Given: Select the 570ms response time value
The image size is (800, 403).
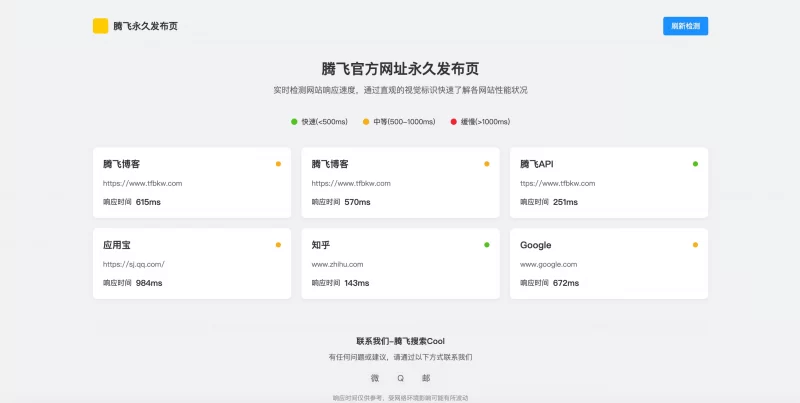Looking at the screenshot, I should coord(358,202).
